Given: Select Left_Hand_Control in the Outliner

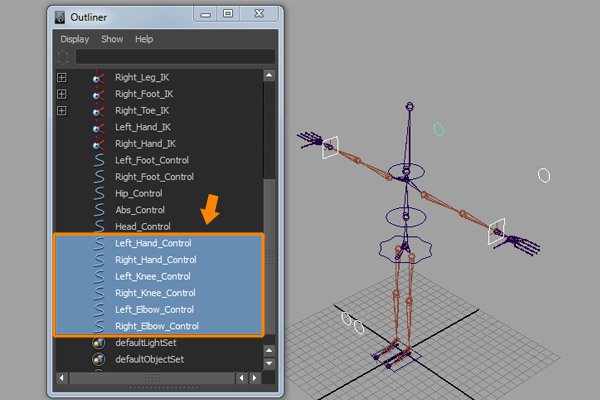Looking at the screenshot, I should [153, 243].
